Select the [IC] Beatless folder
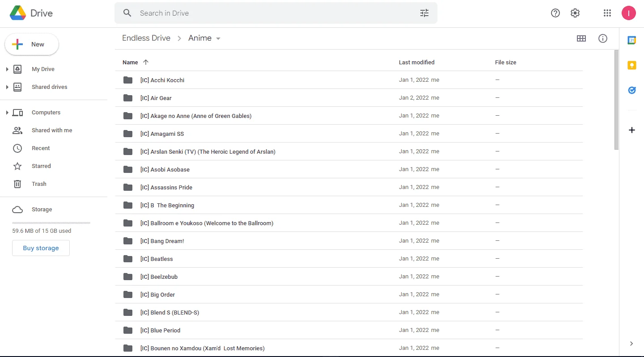Viewport: 644px width, 357px height. 349,259
